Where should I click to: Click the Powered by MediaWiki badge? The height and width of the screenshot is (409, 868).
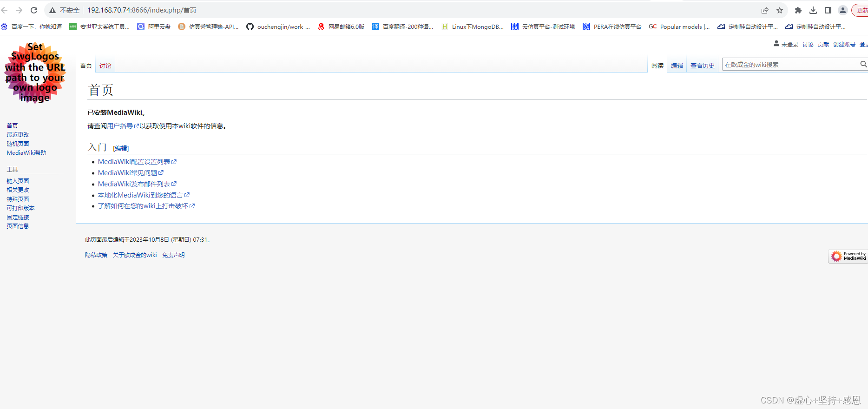848,256
